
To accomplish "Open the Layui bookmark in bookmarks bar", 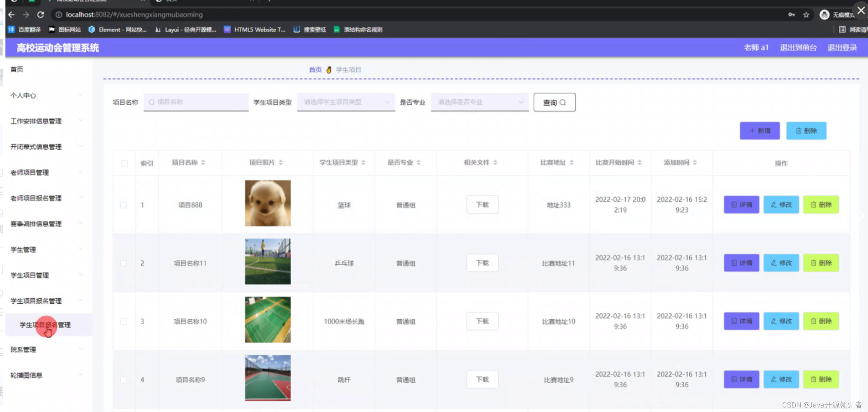I will (186, 30).
